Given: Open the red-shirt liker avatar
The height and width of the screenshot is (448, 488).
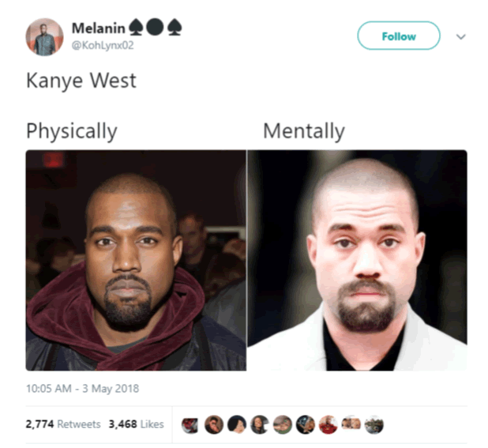Looking at the screenshot, I should tap(328, 424).
